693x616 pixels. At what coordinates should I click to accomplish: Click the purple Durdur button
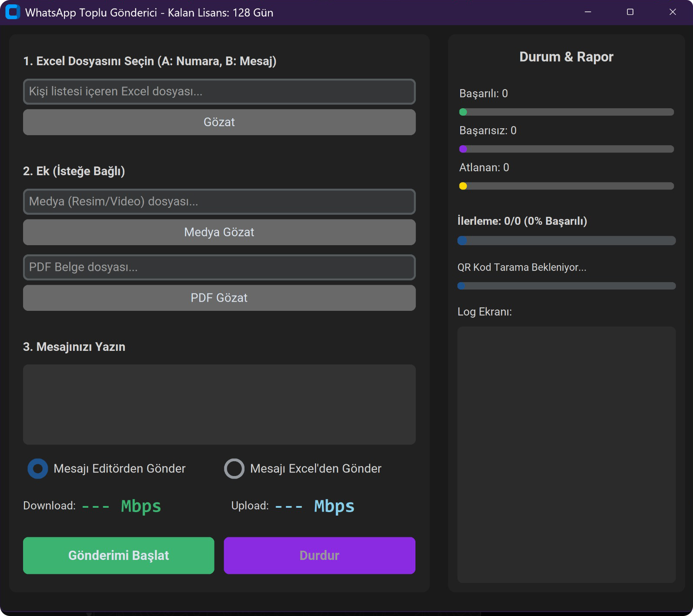tap(319, 556)
